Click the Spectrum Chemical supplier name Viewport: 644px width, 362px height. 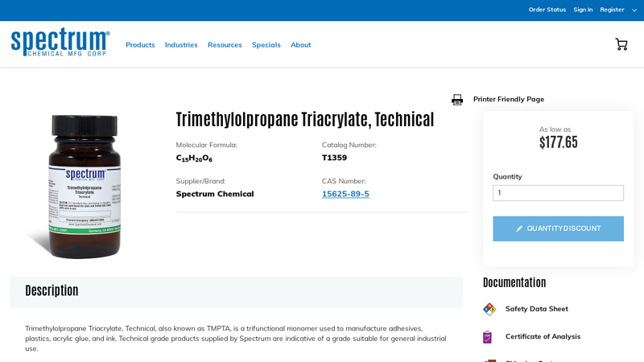(x=215, y=194)
